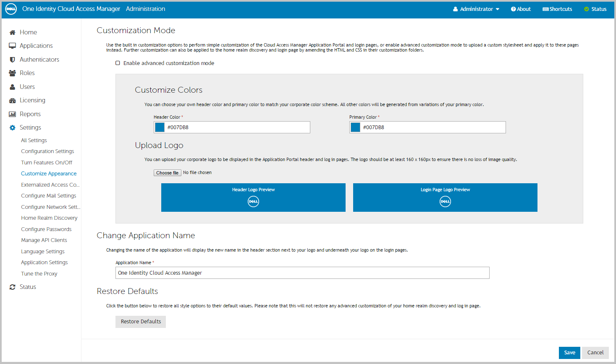The image size is (616, 364).
Task: Click the Roles group icon
Action: click(12, 73)
